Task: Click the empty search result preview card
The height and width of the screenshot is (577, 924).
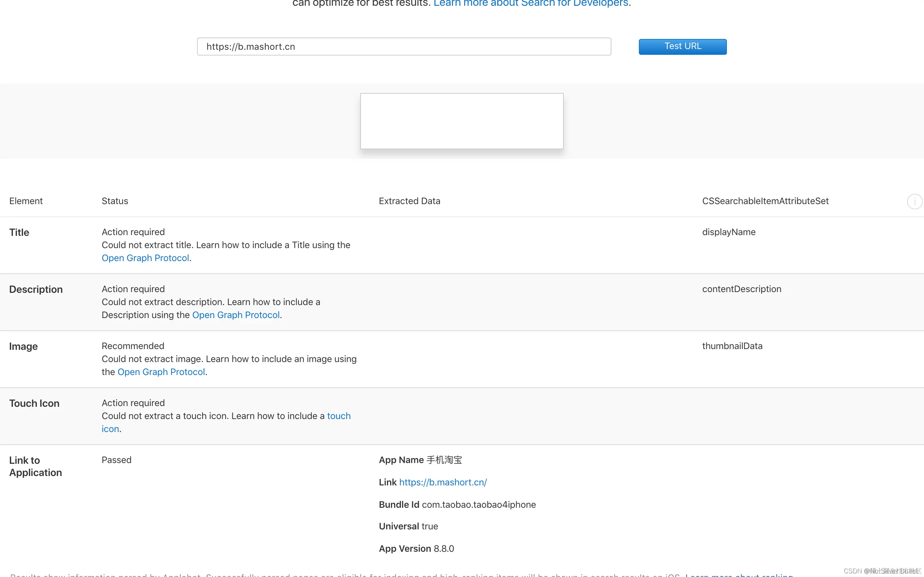Action: point(462,121)
